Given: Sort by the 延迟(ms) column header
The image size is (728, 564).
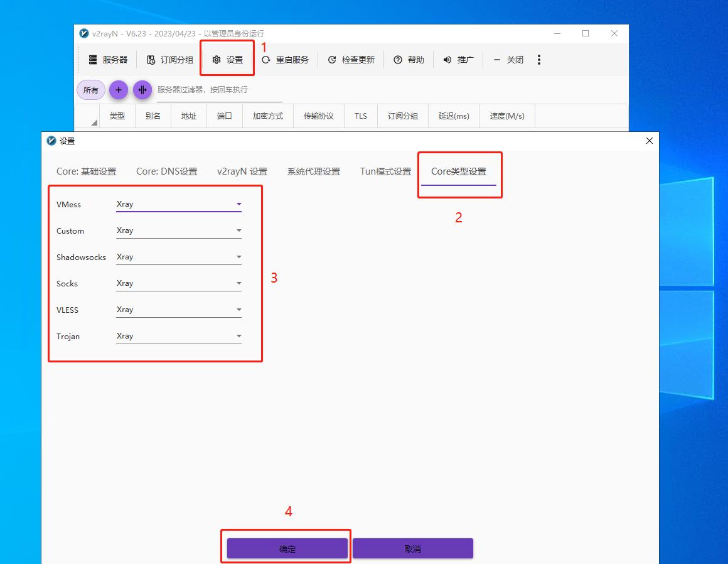Looking at the screenshot, I should click(454, 116).
